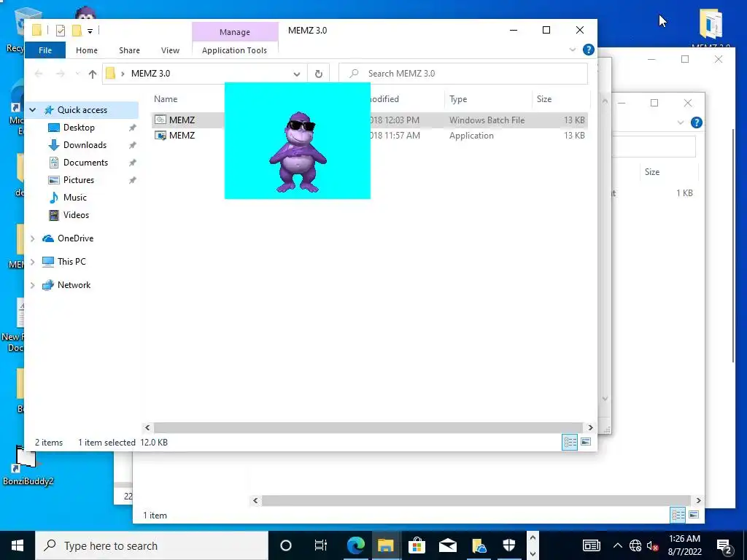Open the Windows Start menu

[18, 545]
